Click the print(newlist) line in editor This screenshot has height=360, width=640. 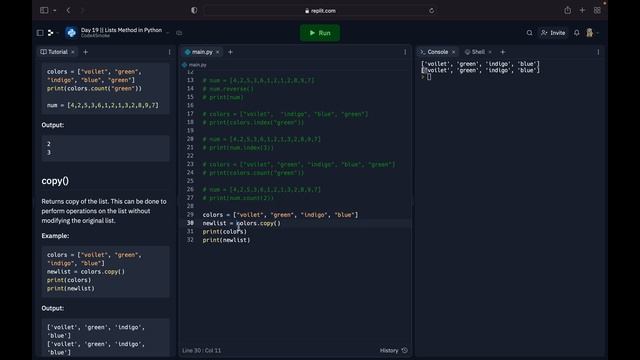click(x=226, y=240)
